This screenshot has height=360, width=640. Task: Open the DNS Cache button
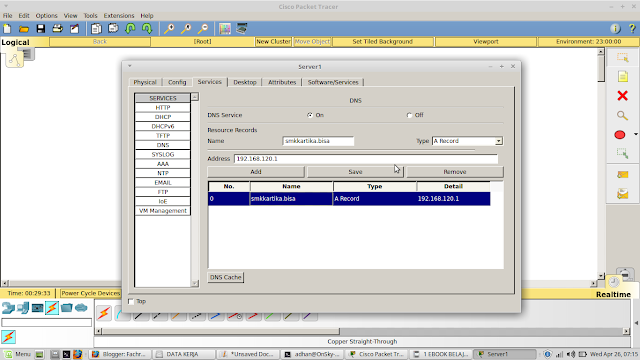[226, 277]
